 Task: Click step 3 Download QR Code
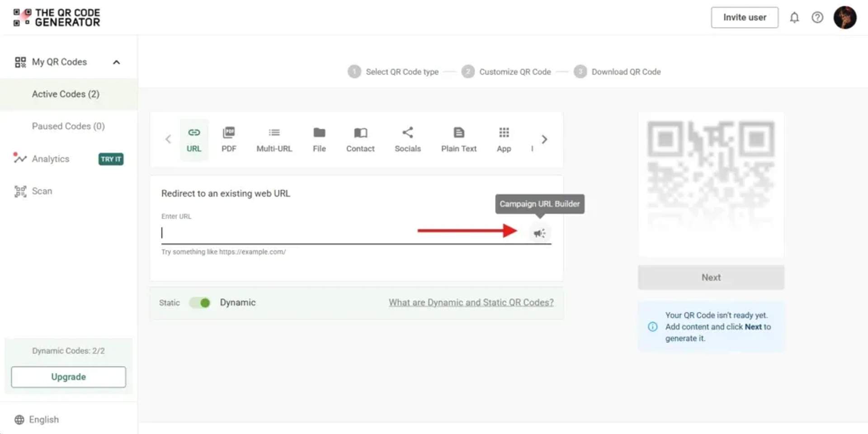click(x=617, y=72)
